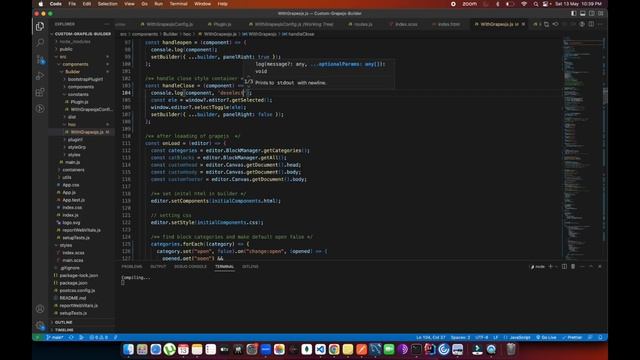Click the Explorer More Actions ellipsis
Image resolution: width=640 pixels, height=360 pixels.
coord(107,24)
